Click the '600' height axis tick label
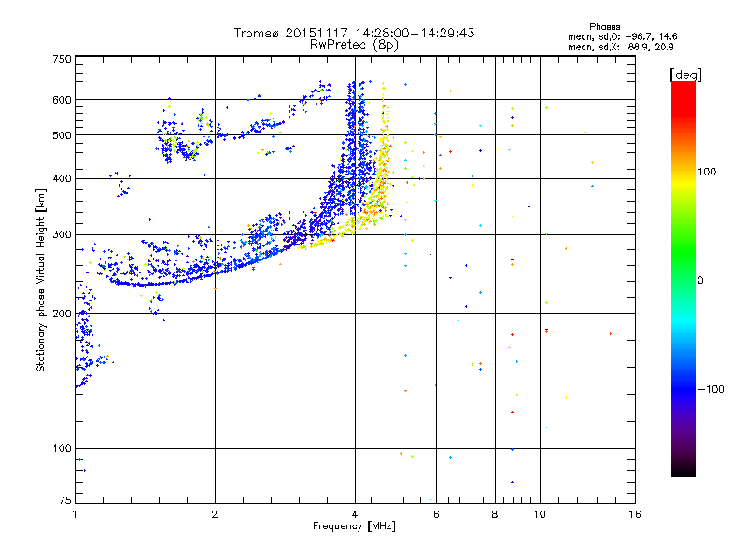Viewport: 747px width, 560px height. click(62, 100)
